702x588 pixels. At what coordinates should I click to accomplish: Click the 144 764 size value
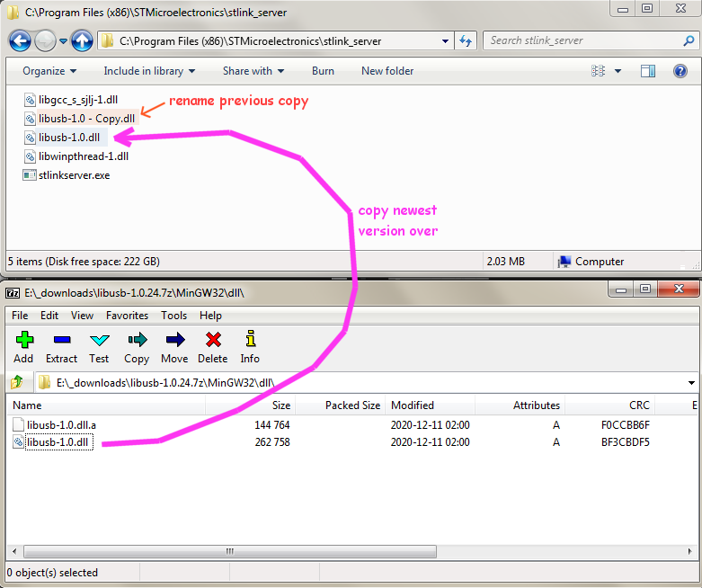pos(272,424)
